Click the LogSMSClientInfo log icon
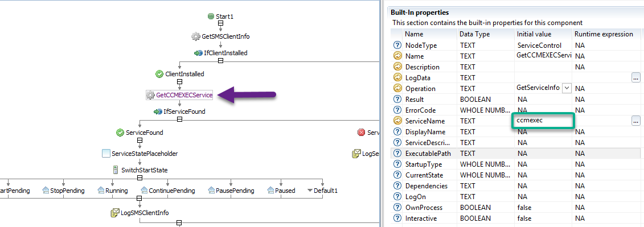Image resolution: width=644 pixels, height=227 pixels. coord(114,213)
